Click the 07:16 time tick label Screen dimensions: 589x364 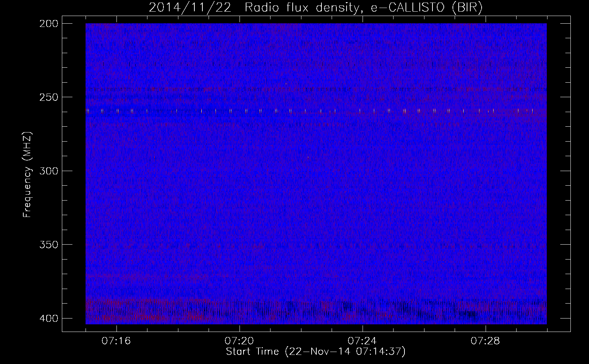pyautogui.click(x=116, y=341)
